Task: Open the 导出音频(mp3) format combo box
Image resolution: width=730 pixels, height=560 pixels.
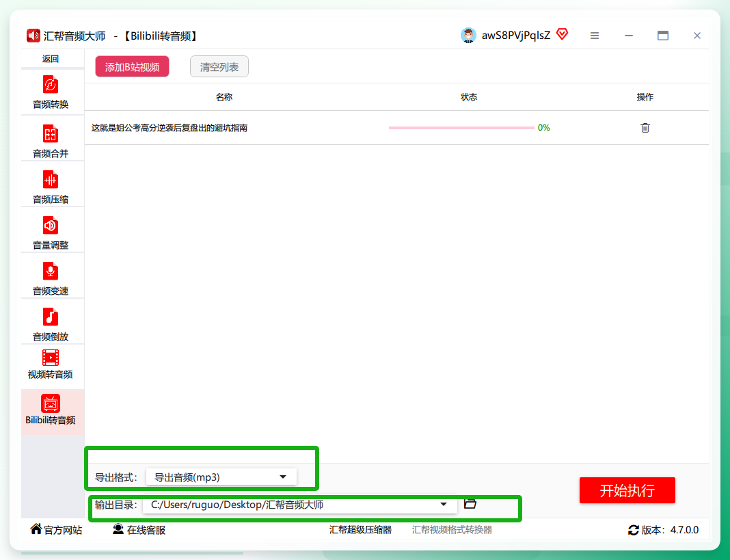Action: [221, 477]
